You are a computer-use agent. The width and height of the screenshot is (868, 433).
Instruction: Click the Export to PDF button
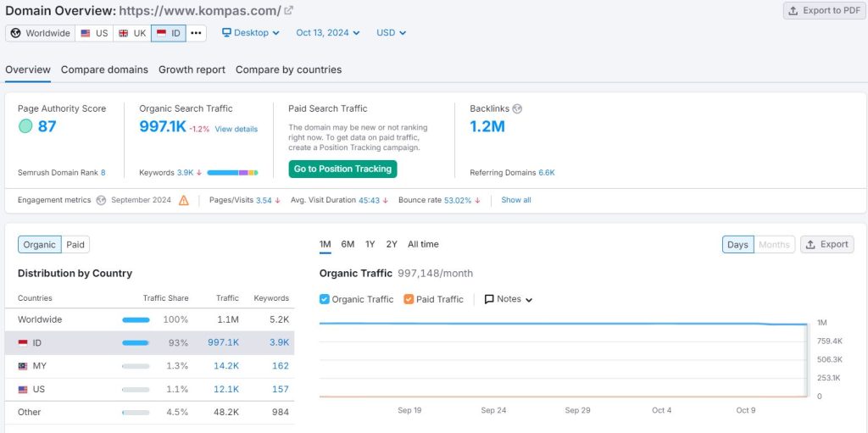click(824, 10)
